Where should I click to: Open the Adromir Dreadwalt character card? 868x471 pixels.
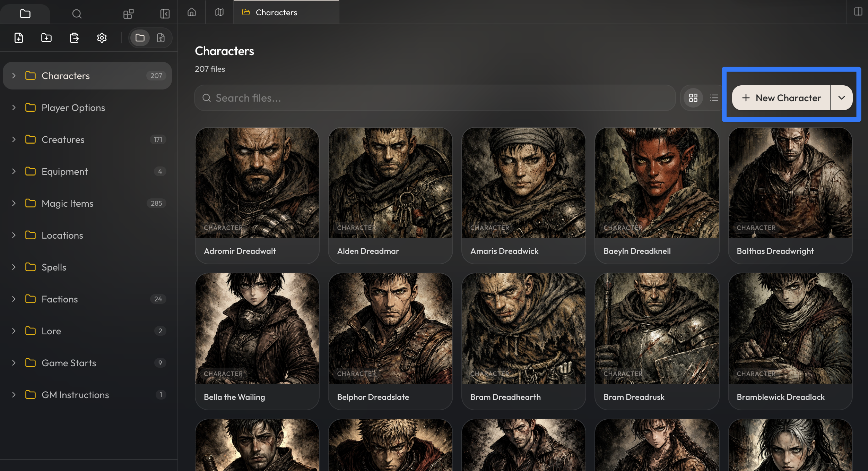pyautogui.click(x=257, y=196)
